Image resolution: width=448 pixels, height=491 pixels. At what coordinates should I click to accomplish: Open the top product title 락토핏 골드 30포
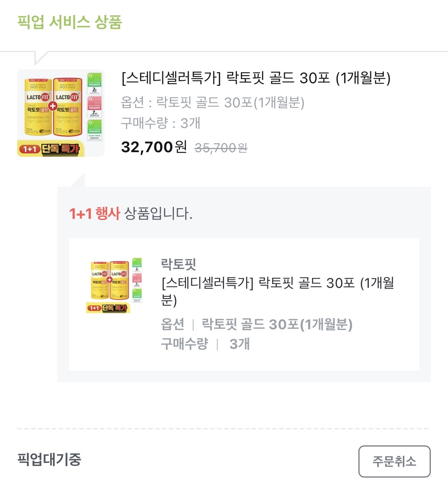pos(256,78)
